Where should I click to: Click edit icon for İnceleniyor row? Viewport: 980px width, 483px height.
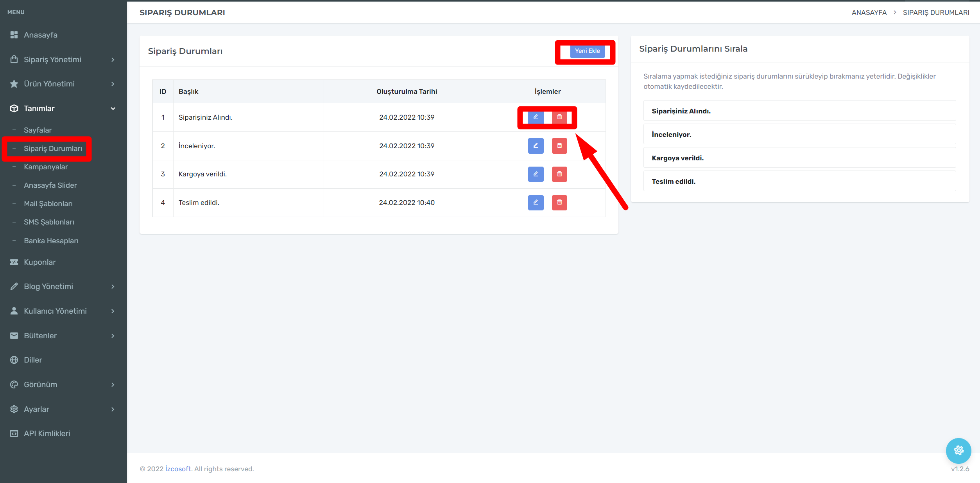point(536,146)
